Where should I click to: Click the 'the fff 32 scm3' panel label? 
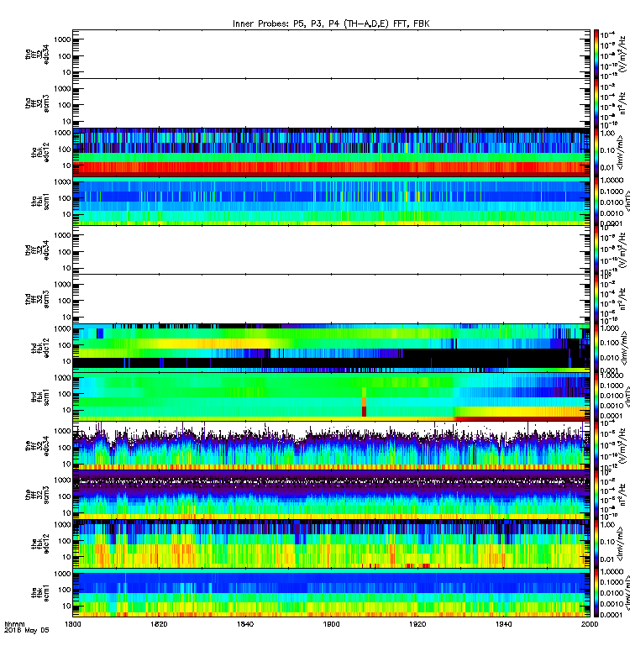click(x=37, y=495)
